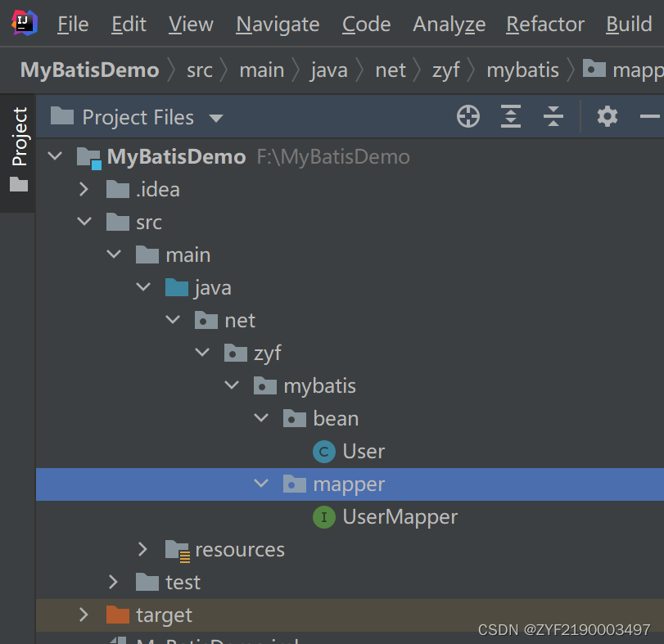Image resolution: width=664 pixels, height=644 pixels.
Task: Open the Analyze menu
Action: (449, 24)
